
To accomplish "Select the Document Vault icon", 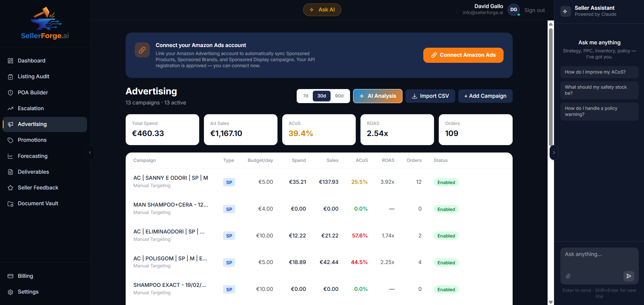I will point(10,203).
